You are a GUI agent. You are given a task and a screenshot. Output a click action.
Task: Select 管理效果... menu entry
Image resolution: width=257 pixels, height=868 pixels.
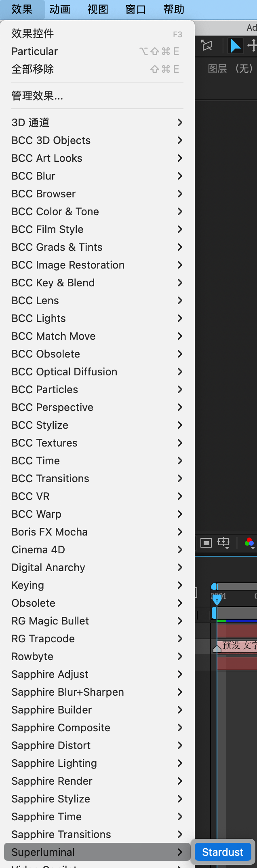click(x=37, y=96)
